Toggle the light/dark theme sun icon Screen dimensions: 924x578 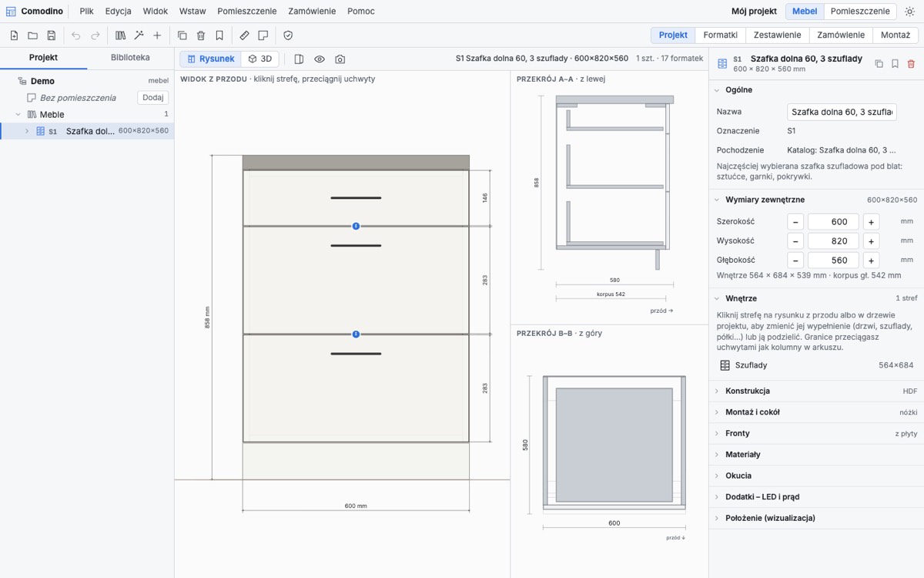(x=909, y=12)
